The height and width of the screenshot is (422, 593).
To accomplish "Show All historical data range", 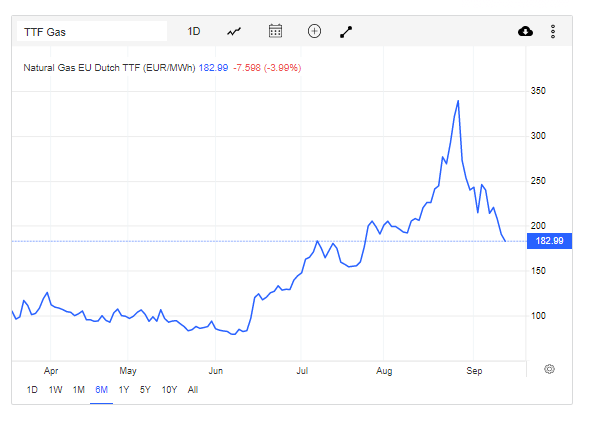I will [x=193, y=389].
